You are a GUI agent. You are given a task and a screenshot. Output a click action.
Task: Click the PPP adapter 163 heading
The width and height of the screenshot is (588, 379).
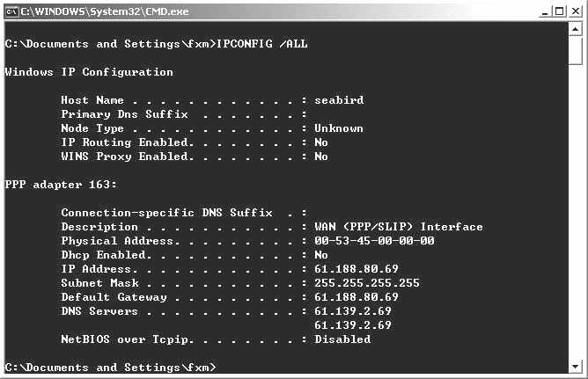[x=61, y=185]
